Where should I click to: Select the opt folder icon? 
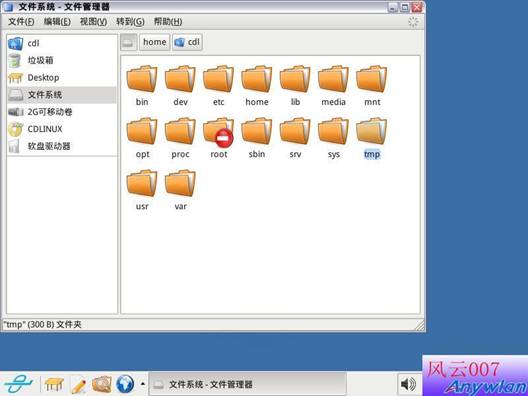[x=142, y=131]
